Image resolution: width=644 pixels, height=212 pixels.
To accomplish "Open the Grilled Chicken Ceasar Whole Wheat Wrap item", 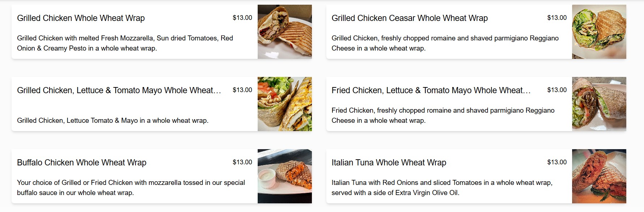I will [x=410, y=18].
